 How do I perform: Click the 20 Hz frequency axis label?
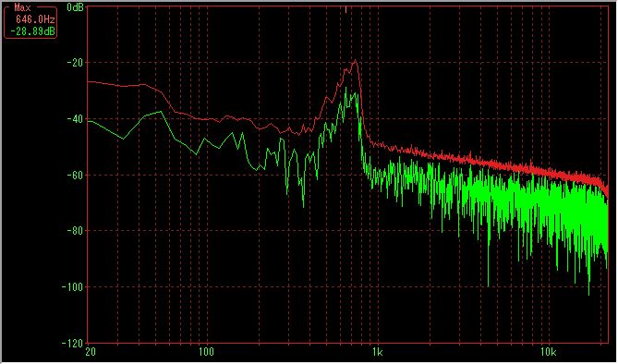click(91, 352)
